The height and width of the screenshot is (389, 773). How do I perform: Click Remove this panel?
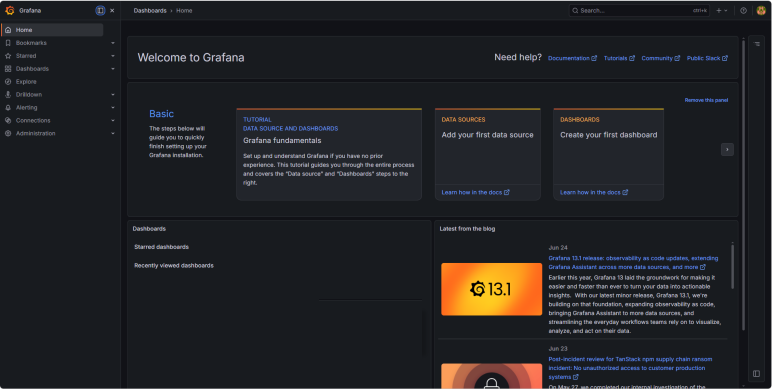706,100
